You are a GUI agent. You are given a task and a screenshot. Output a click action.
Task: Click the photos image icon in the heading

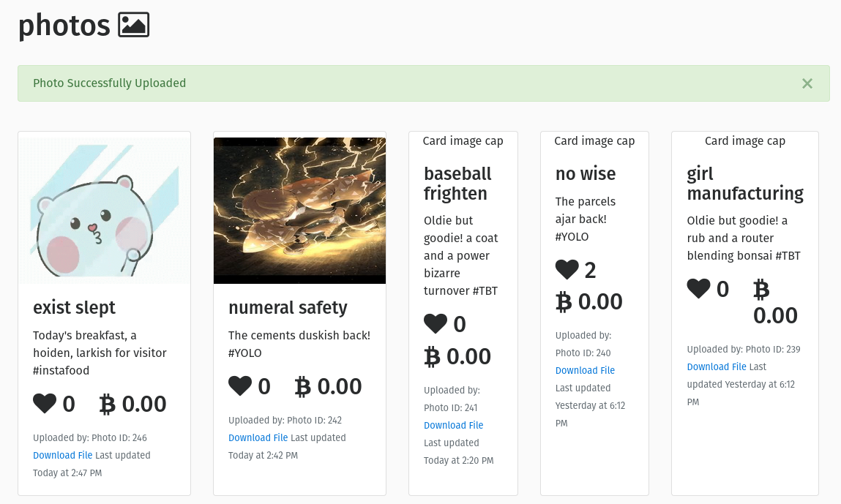(x=133, y=25)
